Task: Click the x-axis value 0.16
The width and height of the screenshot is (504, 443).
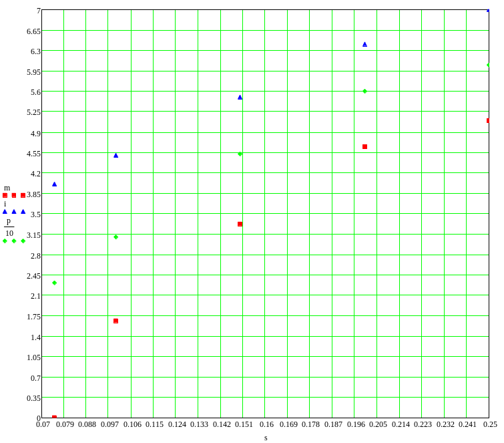Action: (x=266, y=424)
